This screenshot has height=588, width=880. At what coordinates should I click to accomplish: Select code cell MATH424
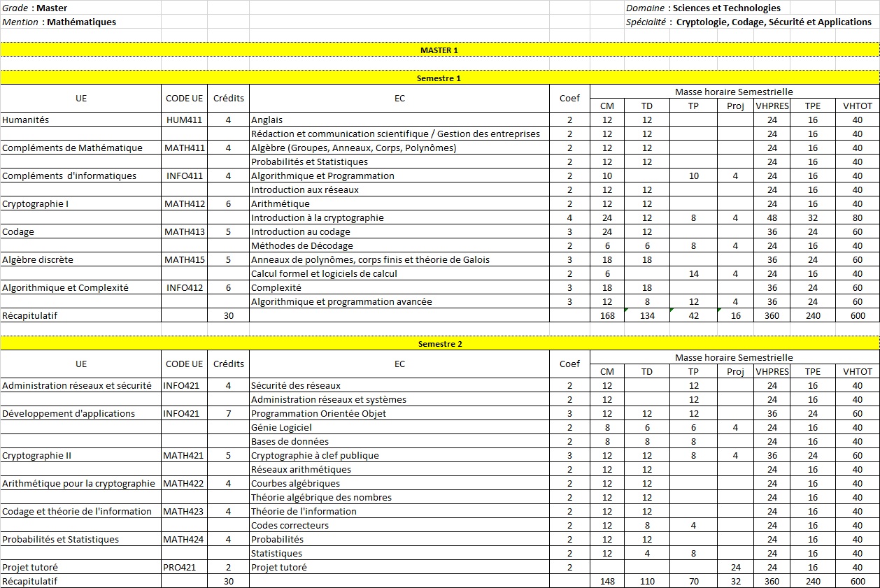point(184,539)
